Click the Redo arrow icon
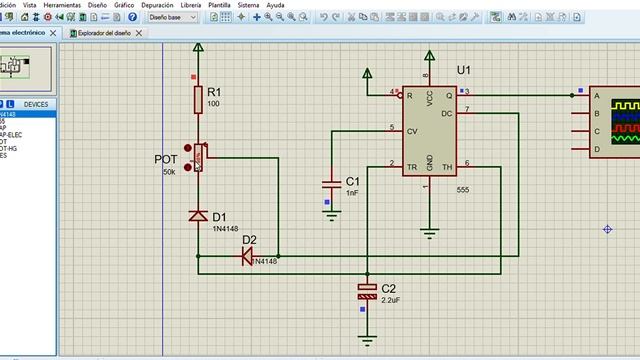 pyautogui.click(x=336, y=17)
